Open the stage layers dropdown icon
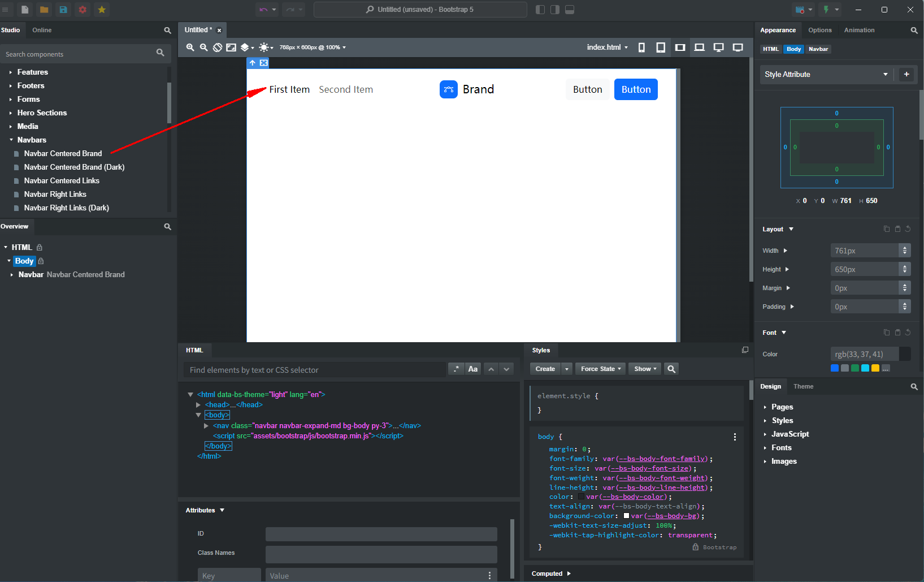 point(247,48)
